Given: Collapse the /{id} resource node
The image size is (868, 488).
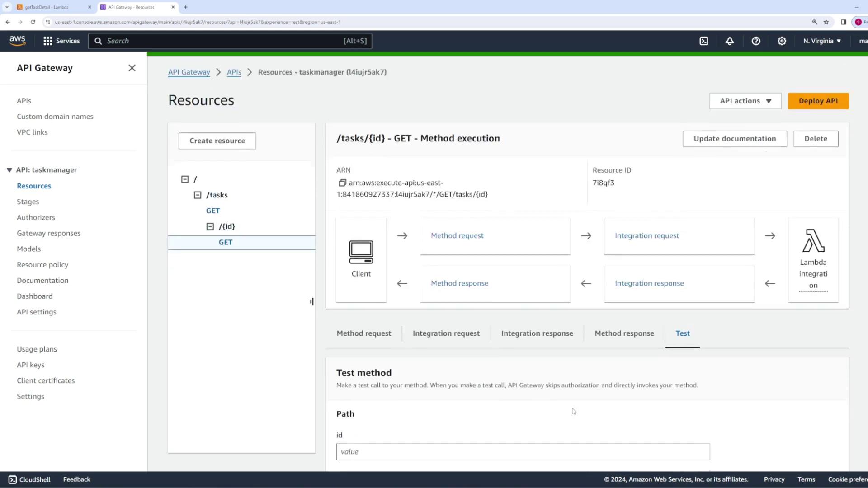Looking at the screenshot, I should [x=210, y=226].
